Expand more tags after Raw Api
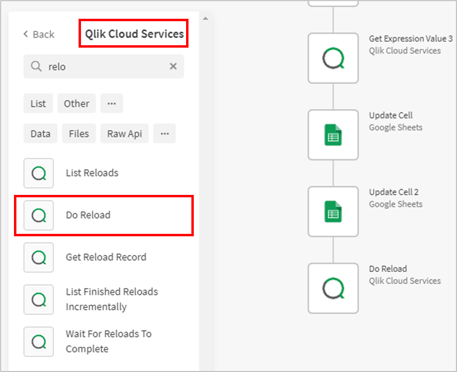This screenshot has width=457, height=372. 164,133
